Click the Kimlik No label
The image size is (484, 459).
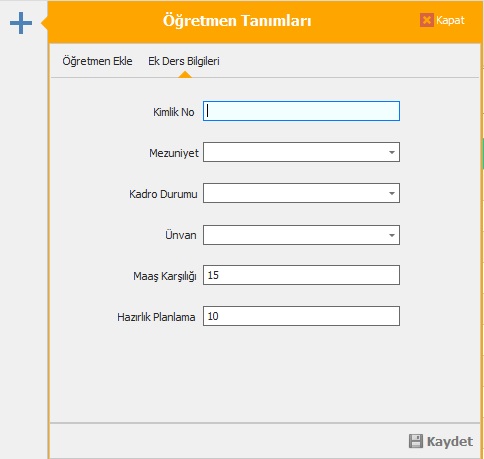coord(174,112)
